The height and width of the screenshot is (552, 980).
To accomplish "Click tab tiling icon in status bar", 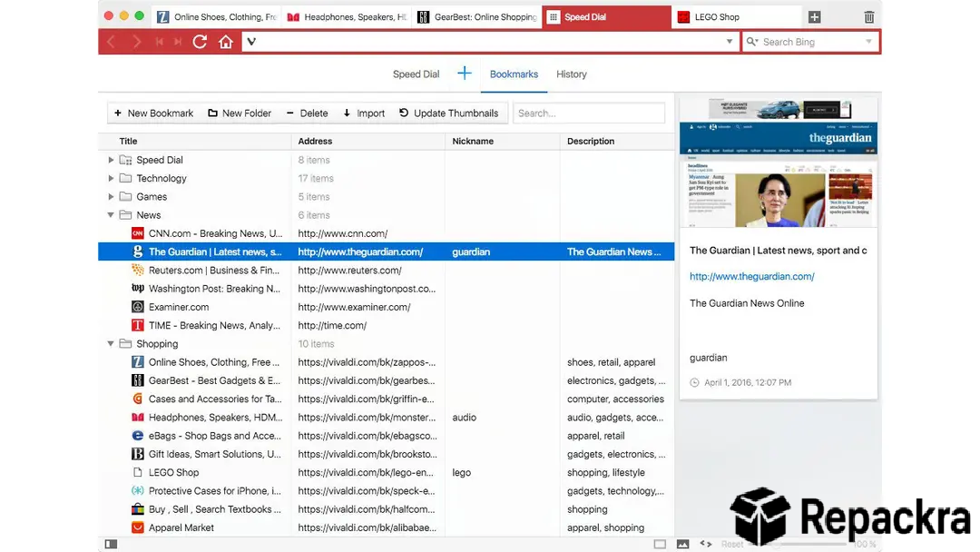I will coord(660,544).
